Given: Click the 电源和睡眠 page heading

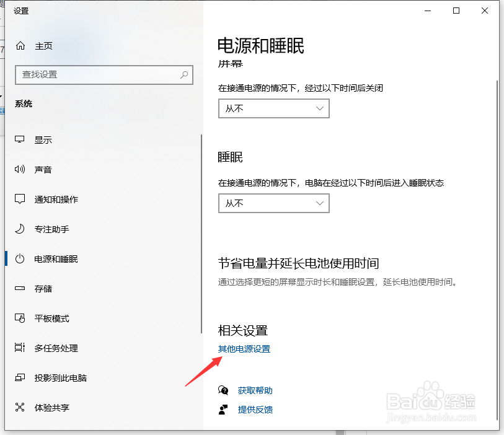Looking at the screenshot, I should coord(260,46).
